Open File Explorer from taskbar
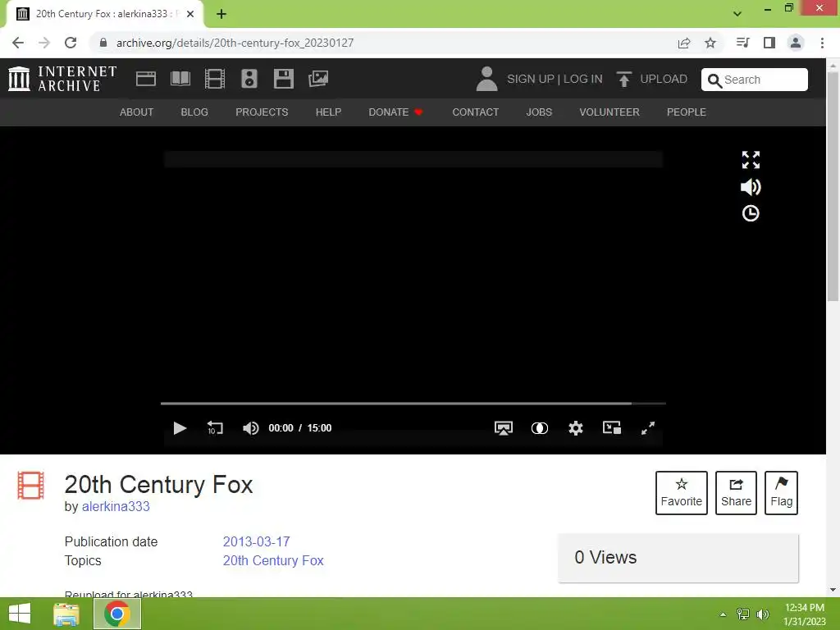 [66, 614]
